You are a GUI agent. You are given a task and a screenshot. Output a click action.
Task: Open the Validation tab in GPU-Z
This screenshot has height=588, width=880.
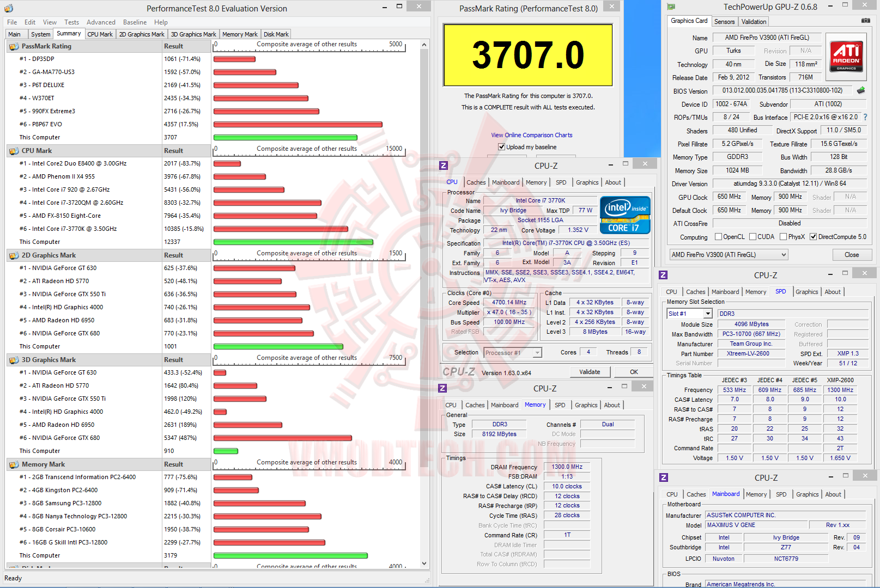pyautogui.click(x=754, y=22)
